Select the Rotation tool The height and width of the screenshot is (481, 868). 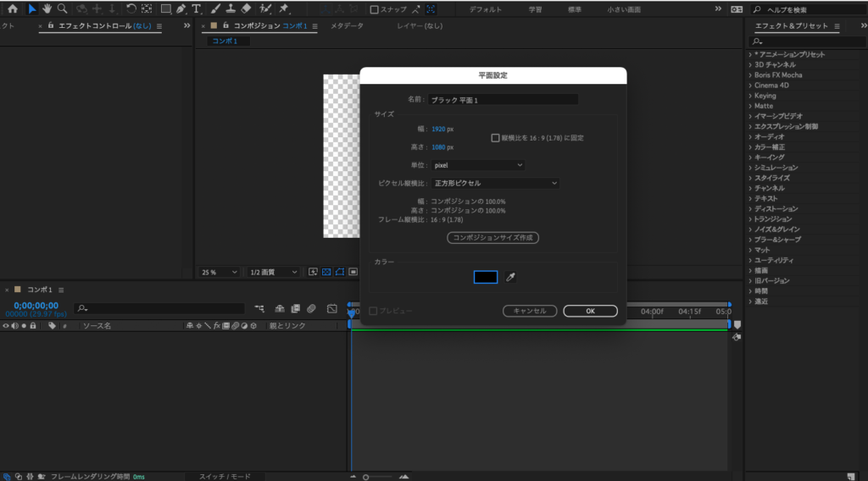(x=131, y=8)
